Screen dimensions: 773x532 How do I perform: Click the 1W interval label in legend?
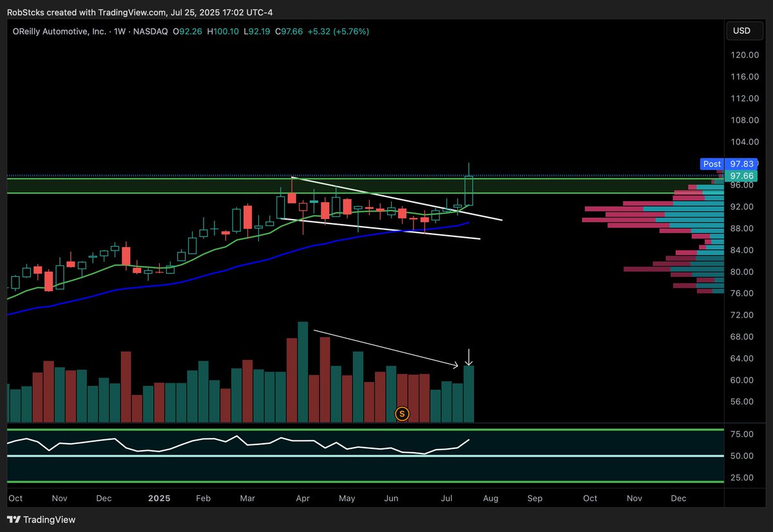tap(120, 31)
